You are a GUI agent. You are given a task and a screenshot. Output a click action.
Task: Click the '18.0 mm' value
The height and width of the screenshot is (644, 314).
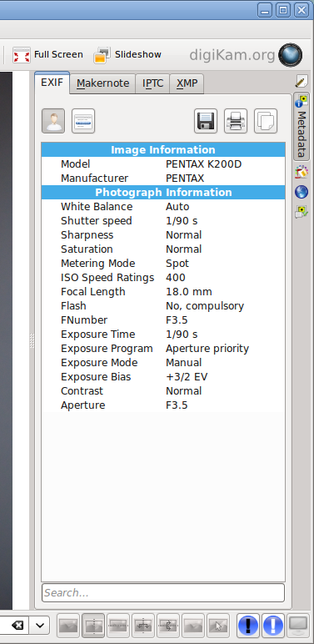[188, 292]
